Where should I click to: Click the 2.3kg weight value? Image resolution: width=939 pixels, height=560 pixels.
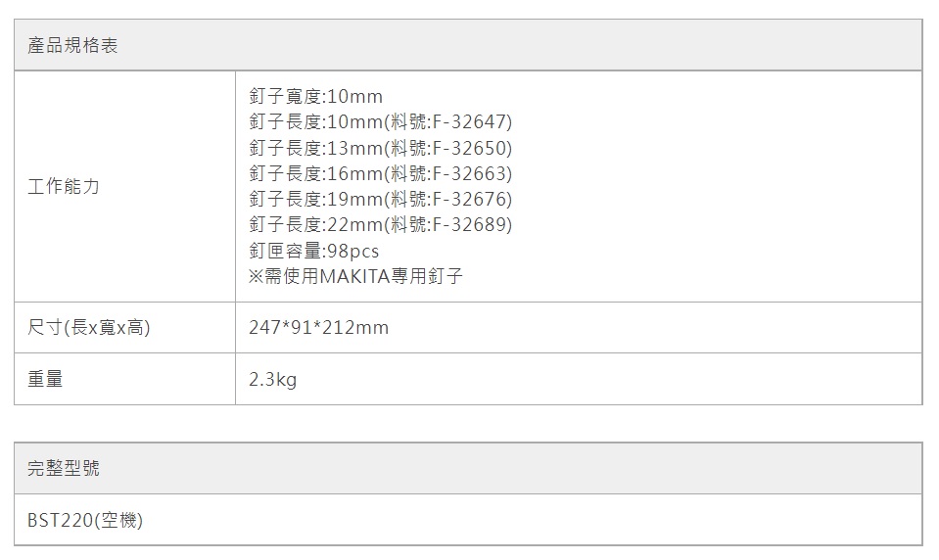(x=272, y=379)
